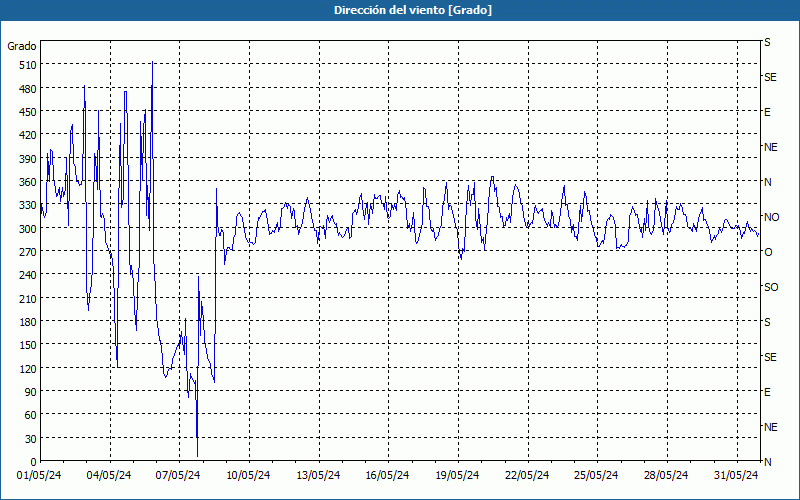The height and width of the screenshot is (500, 800).
Task: Click the 210 axis tick label
Action: pos(28,298)
